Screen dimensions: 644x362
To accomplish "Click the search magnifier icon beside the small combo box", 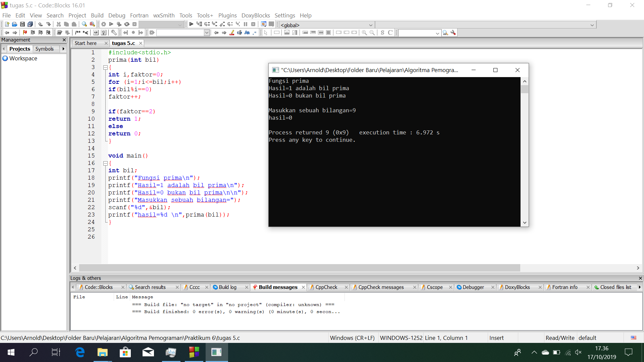I will point(445,33).
